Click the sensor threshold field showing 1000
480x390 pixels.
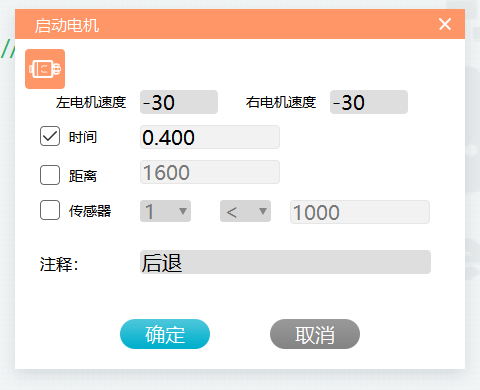pos(360,212)
